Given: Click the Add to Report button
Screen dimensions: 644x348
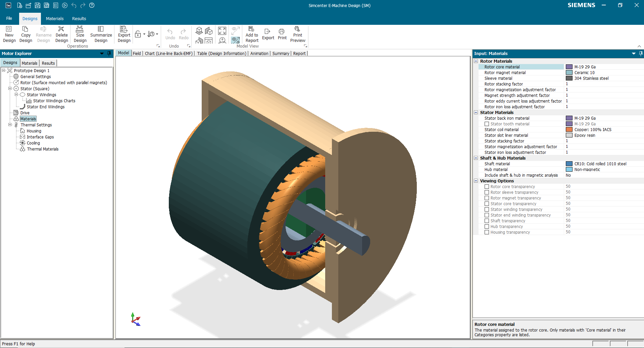Looking at the screenshot, I should click(252, 34).
